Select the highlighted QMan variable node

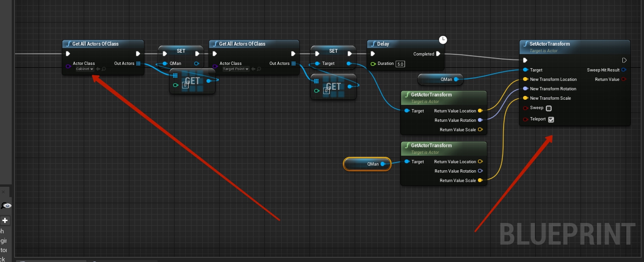(367, 164)
